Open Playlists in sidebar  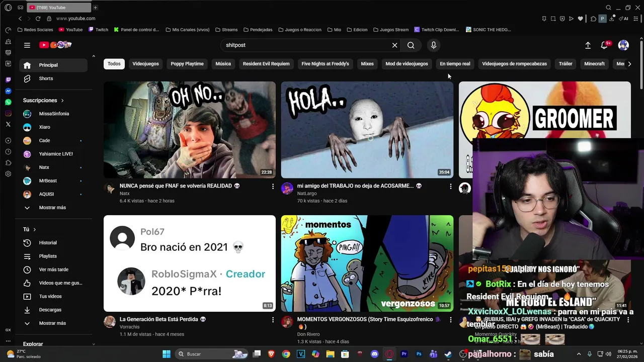tap(53, 256)
